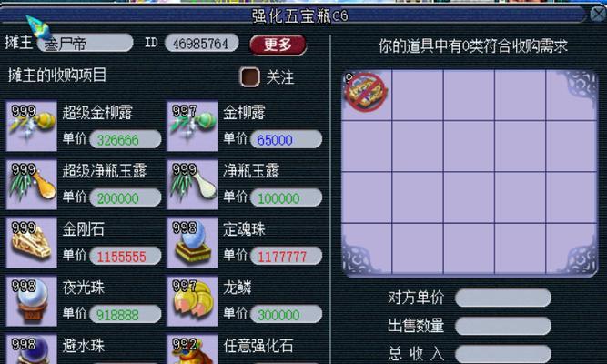Click the 摊主 name field

point(86,44)
